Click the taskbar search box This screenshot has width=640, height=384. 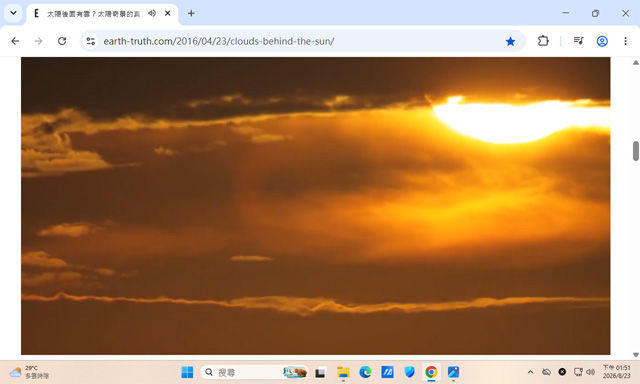tap(254, 372)
